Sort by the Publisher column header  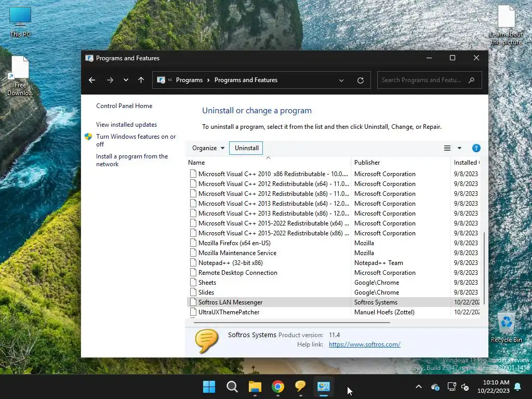(401, 163)
